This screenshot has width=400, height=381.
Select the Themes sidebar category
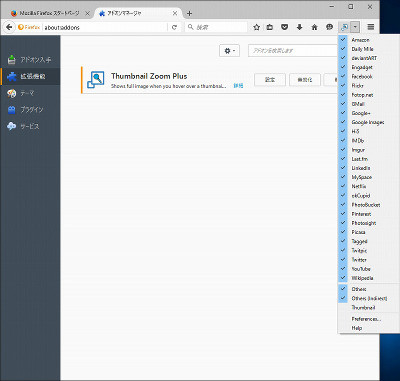pyautogui.click(x=30, y=93)
